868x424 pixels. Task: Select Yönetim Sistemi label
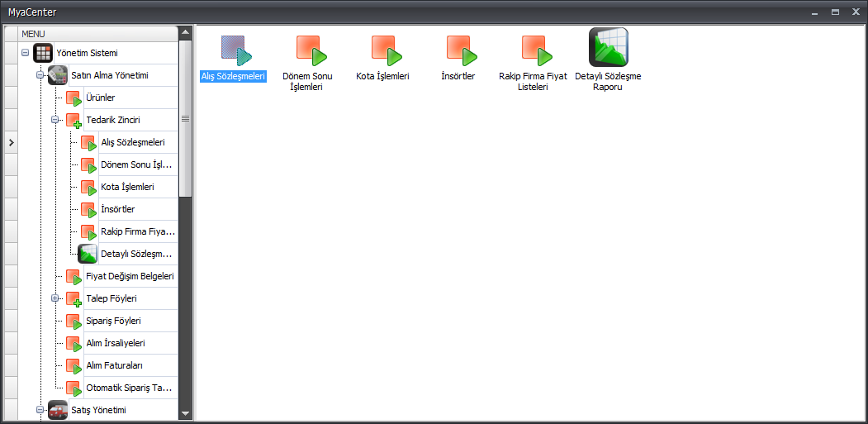87,53
